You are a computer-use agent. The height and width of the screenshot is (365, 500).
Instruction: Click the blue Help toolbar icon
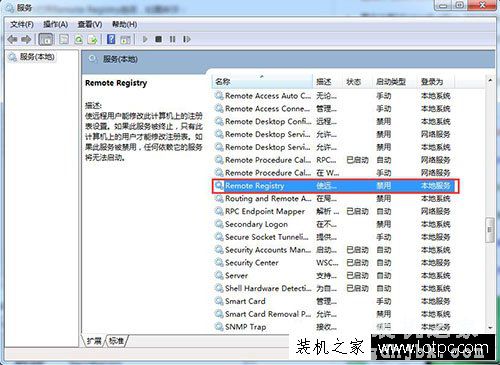point(111,39)
